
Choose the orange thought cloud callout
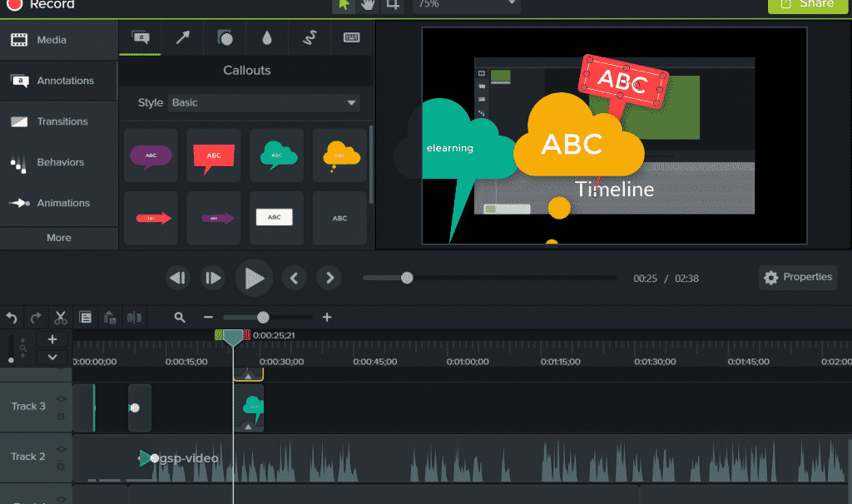[x=339, y=156]
